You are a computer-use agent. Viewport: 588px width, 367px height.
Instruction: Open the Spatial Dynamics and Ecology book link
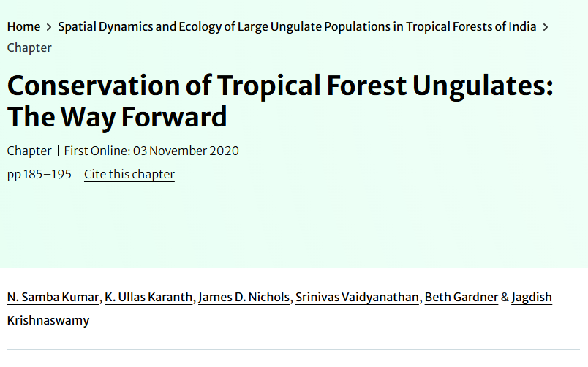pos(297,27)
